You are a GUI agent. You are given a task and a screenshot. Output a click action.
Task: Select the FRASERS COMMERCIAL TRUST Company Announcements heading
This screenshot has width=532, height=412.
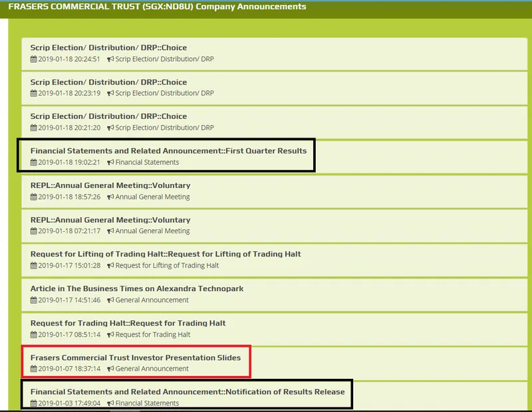(x=157, y=7)
